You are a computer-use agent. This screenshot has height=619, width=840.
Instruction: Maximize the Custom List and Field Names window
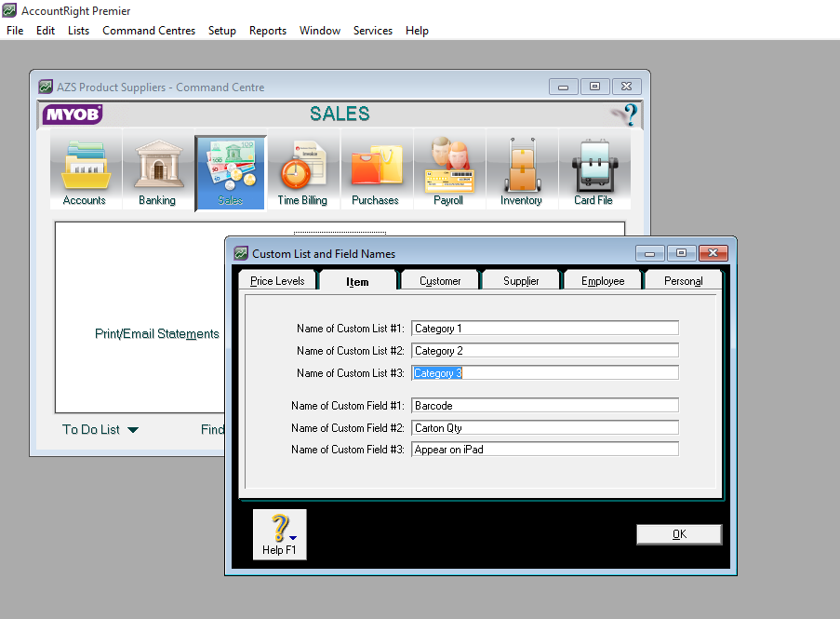[x=682, y=253]
